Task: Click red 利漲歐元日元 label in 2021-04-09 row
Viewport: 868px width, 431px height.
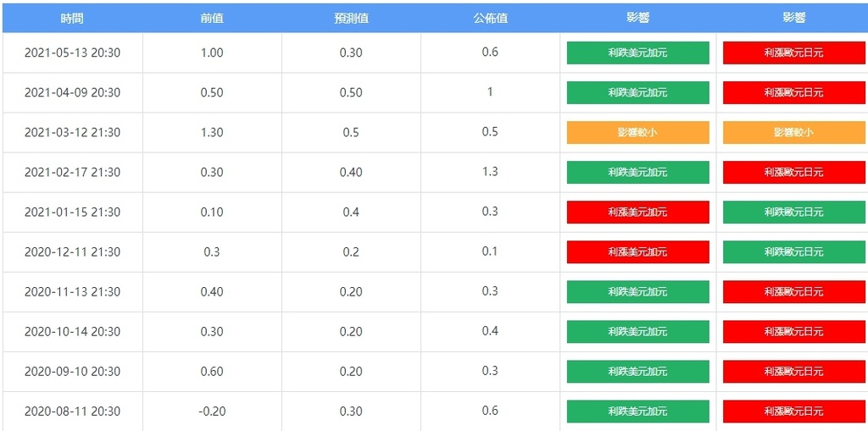Action: tap(793, 92)
